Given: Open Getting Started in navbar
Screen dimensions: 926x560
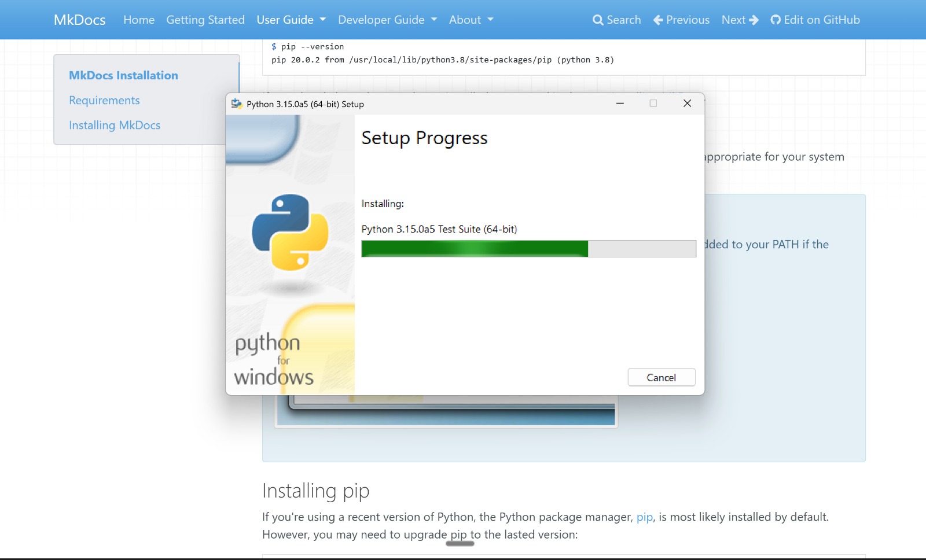Looking at the screenshot, I should [205, 20].
